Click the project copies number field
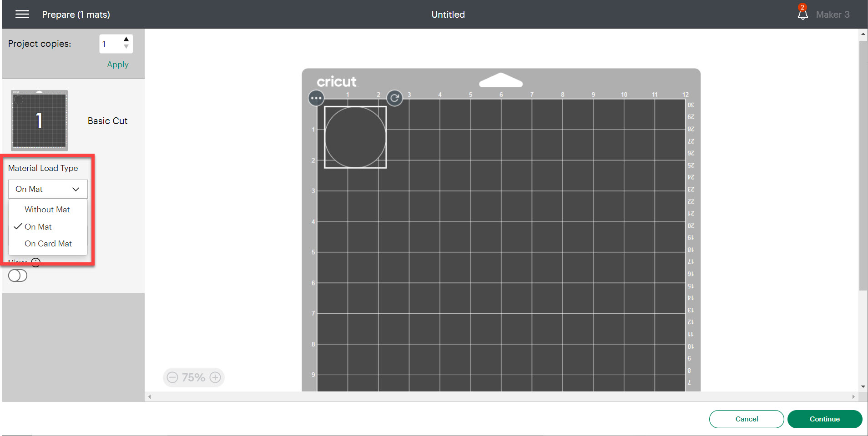Image resolution: width=868 pixels, height=436 pixels. click(x=109, y=43)
